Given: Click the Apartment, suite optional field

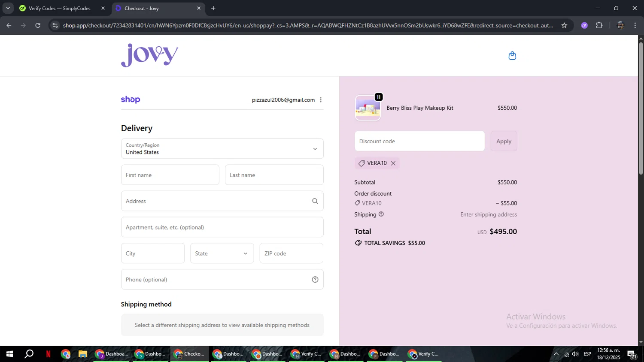Looking at the screenshot, I should [x=222, y=227].
